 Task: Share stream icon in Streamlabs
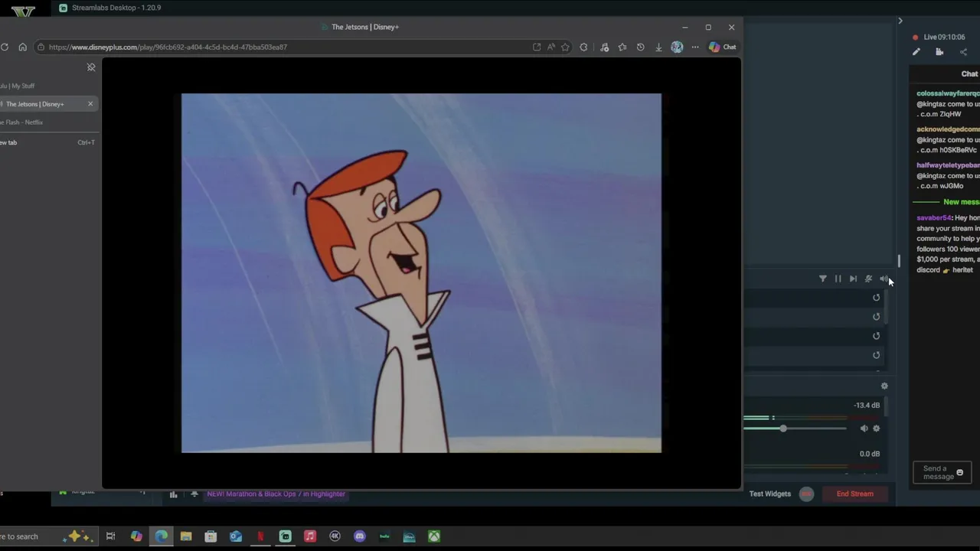(x=963, y=52)
